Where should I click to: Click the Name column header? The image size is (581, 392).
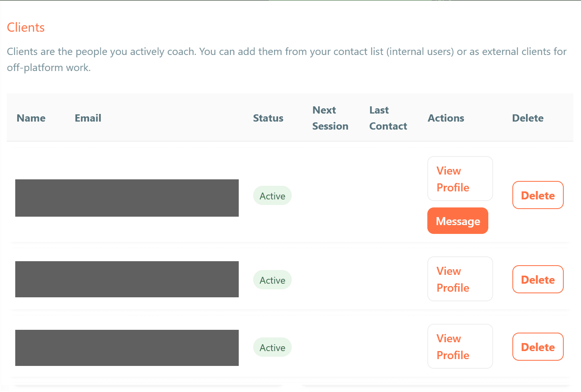(x=31, y=118)
